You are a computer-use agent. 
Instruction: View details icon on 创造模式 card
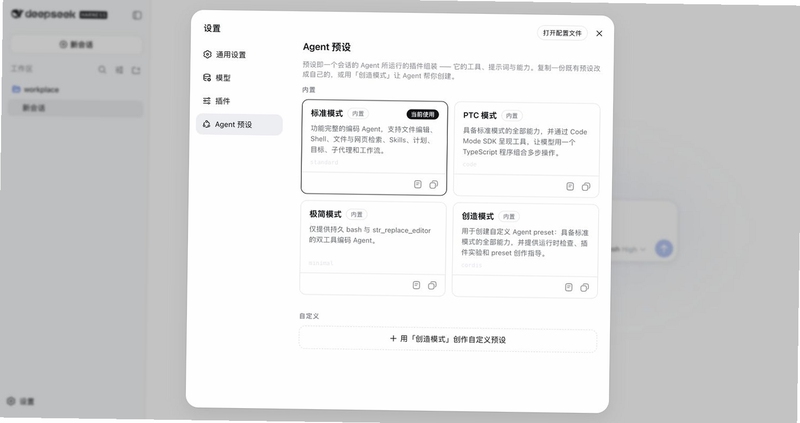pos(569,287)
